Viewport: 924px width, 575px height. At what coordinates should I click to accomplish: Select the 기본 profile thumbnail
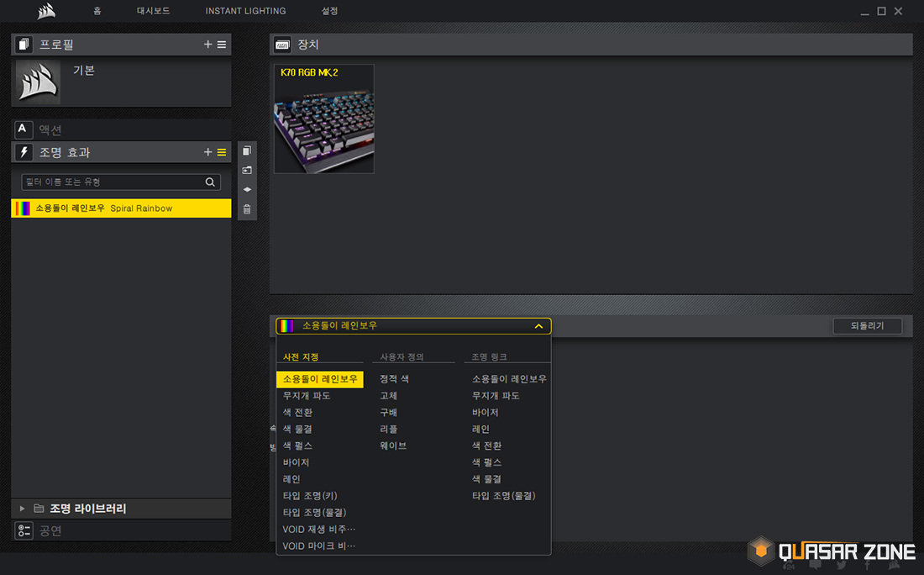tap(38, 82)
